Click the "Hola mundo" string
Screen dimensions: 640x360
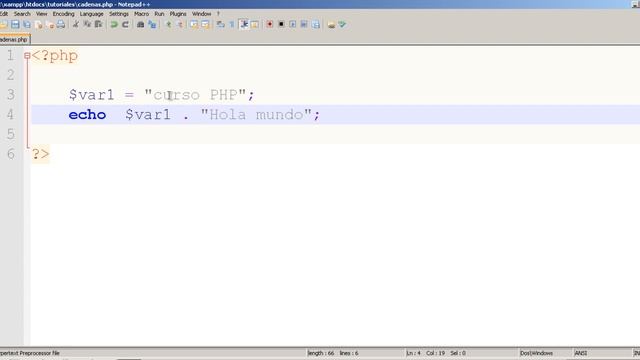click(x=256, y=114)
